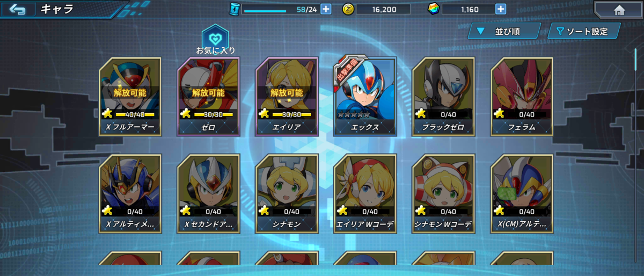Select the フェラム character card
644x276 pixels.
coord(522,96)
